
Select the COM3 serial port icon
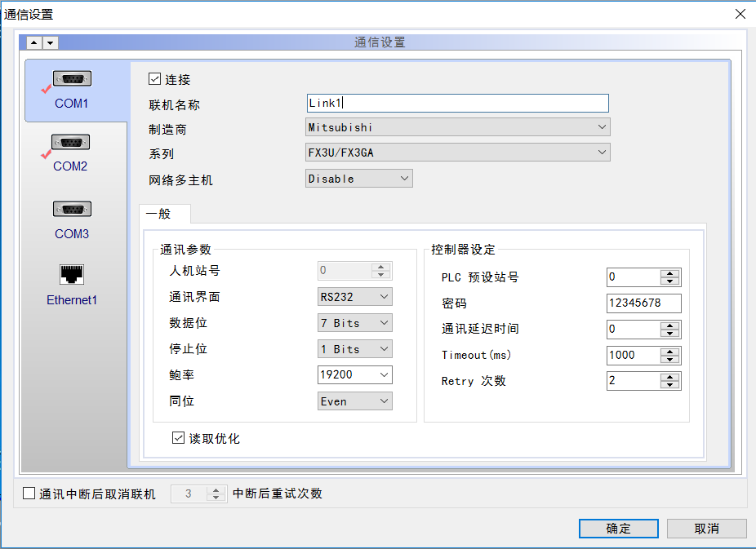tap(72, 210)
